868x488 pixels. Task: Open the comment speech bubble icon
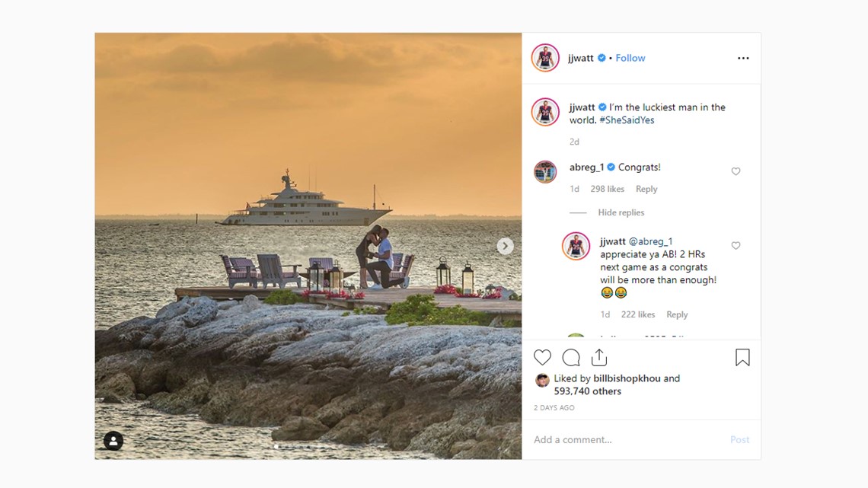(571, 357)
